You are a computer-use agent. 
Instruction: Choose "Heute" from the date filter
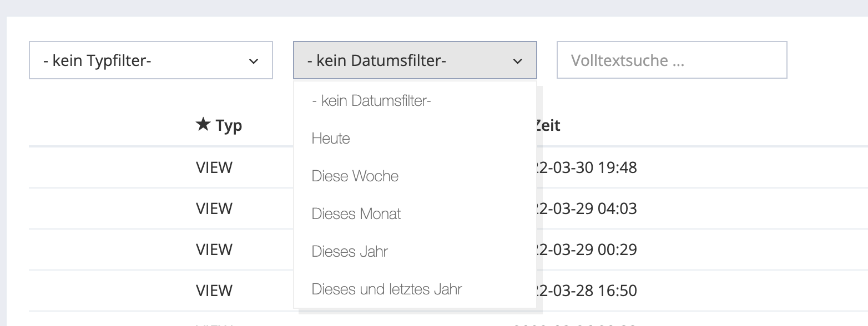331,139
